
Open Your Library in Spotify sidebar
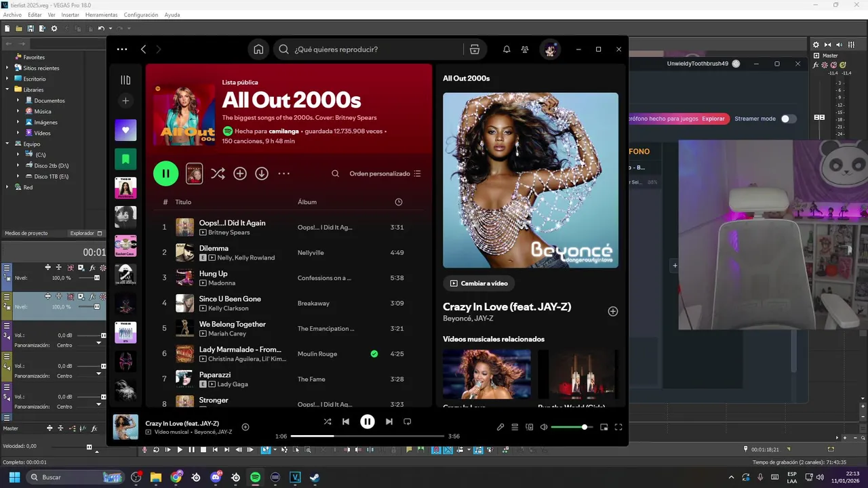click(125, 80)
